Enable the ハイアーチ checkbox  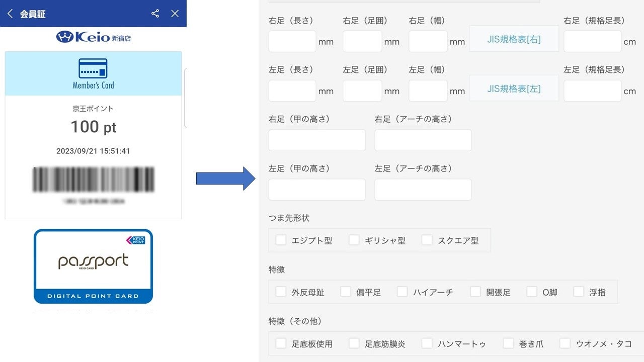click(x=402, y=292)
